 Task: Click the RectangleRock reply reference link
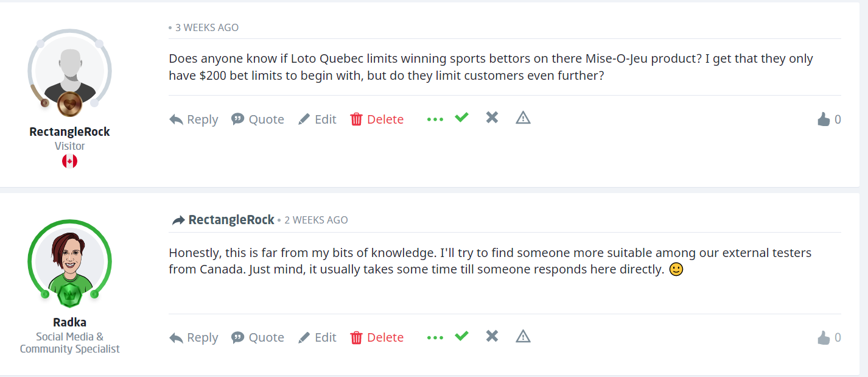tap(231, 220)
